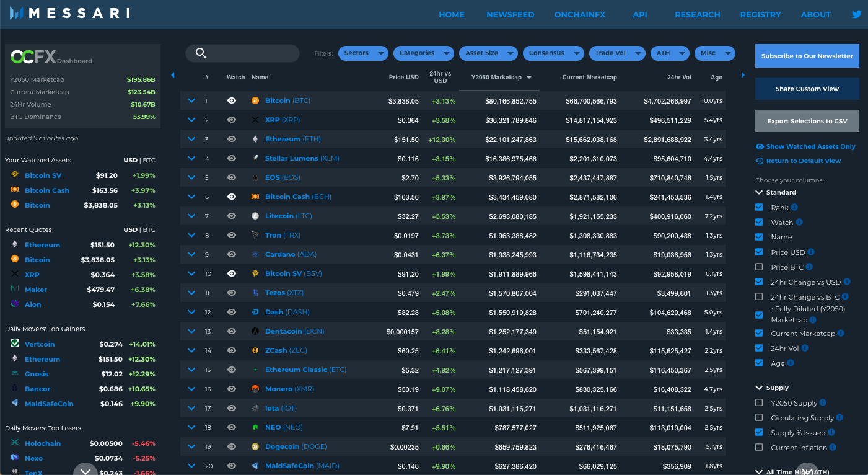Click the ZCash coin icon in row 14
The image size is (868, 475).
[255, 350]
